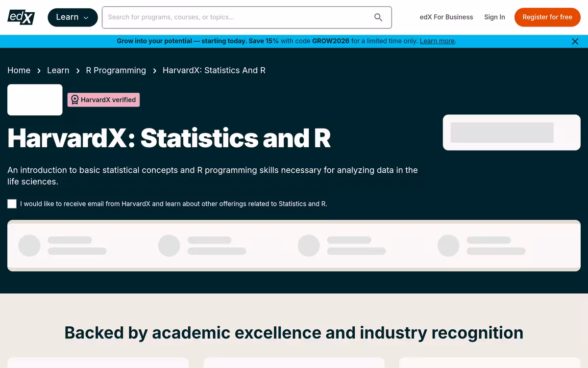Follow the Learn more promo link

click(x=437, y=41)
